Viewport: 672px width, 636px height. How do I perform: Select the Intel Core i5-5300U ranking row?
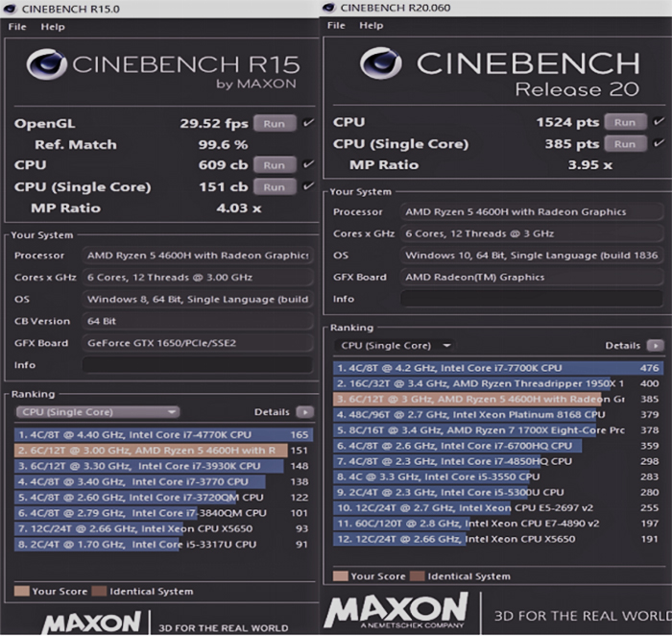tap(498, 492)
